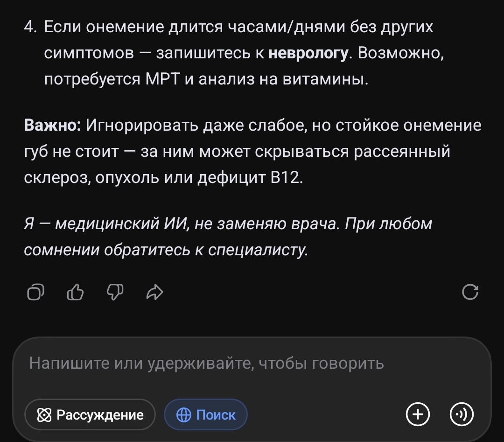This screenshot has width=504, height=442.
Task: Like the response with thumbs up
Action: pos(76,292)
